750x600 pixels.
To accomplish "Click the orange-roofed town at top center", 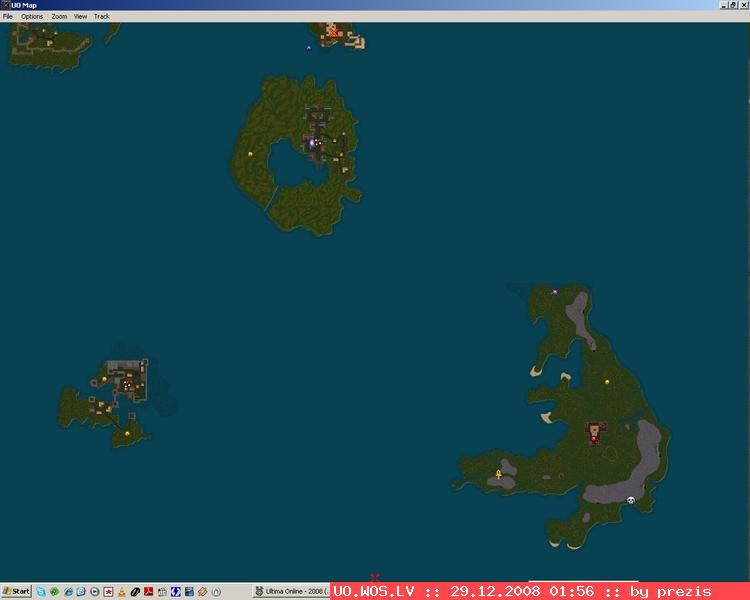I will 341,35.
